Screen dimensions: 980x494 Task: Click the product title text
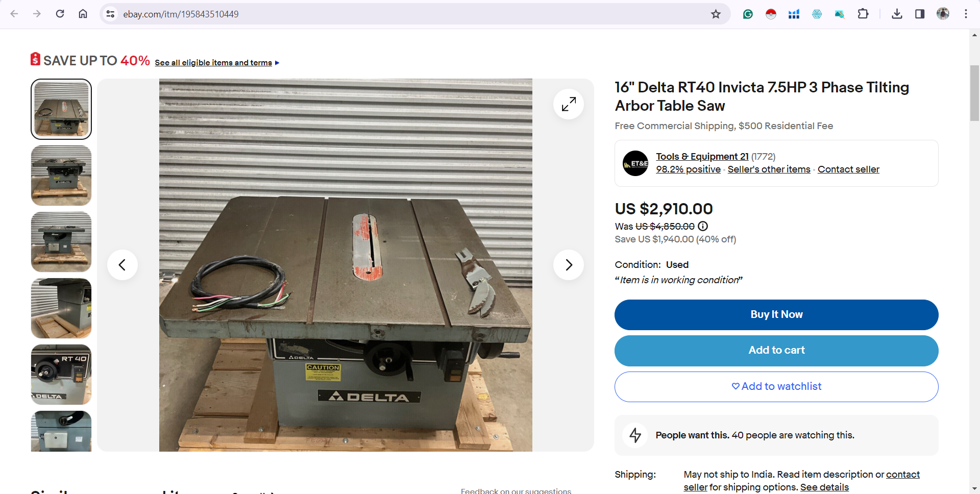tap(762, 96)
